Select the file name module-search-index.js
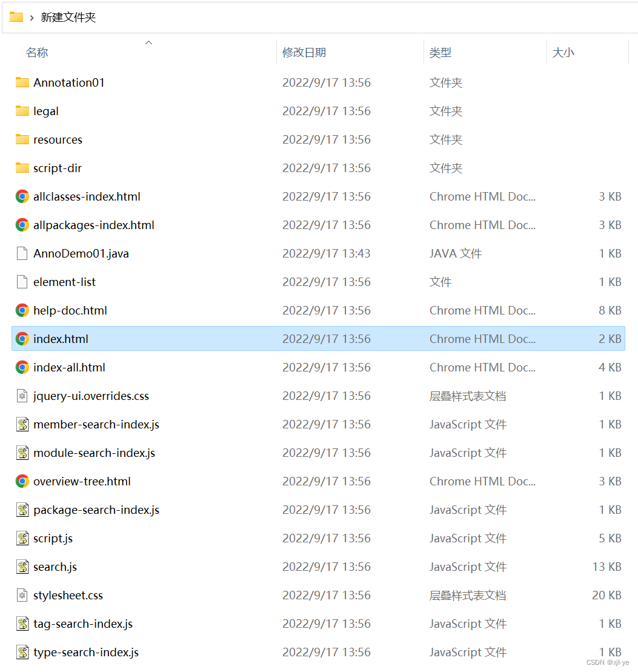Image resolution: width=638 pixels, height=672 pixels. [95, 453]
